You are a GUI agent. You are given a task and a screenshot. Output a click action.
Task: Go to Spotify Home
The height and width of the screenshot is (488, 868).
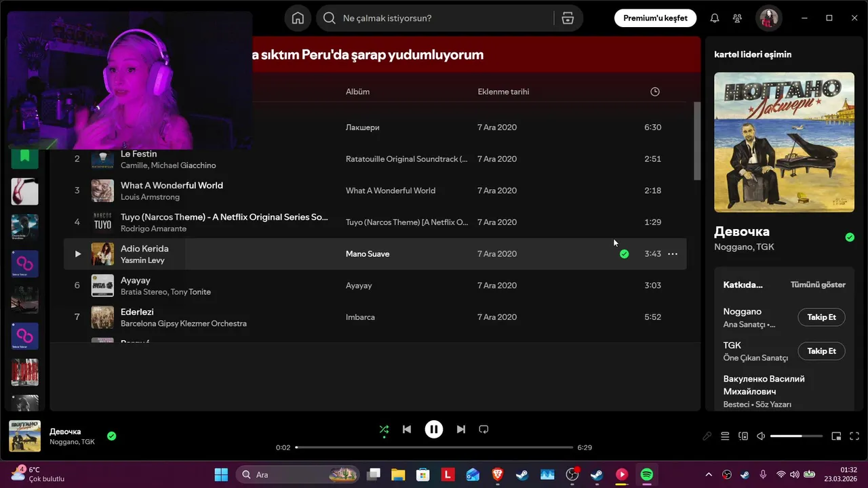[x=298, y=18]
